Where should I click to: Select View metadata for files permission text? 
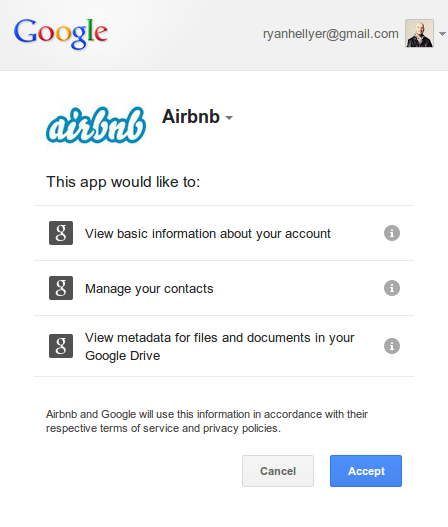coord(219,347)
